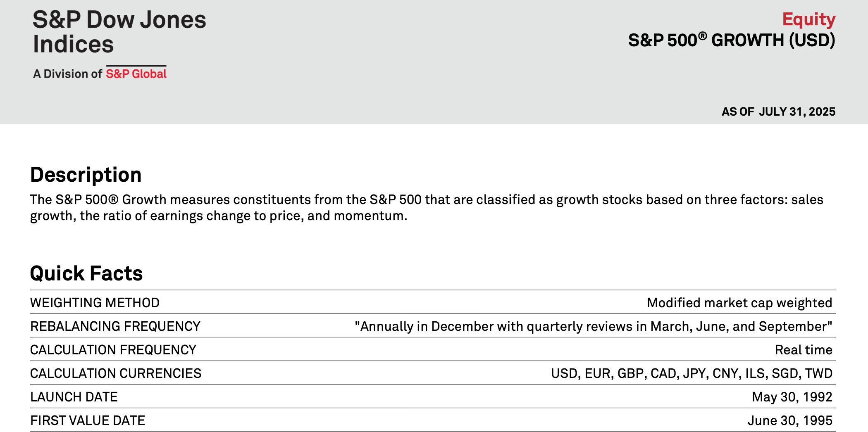
Task: Click the red S&P Global text
Action: [x=136, y=74]
